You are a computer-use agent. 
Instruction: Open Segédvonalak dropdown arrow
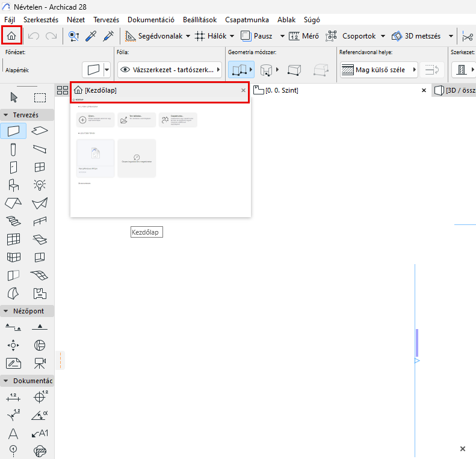[188, 36]
